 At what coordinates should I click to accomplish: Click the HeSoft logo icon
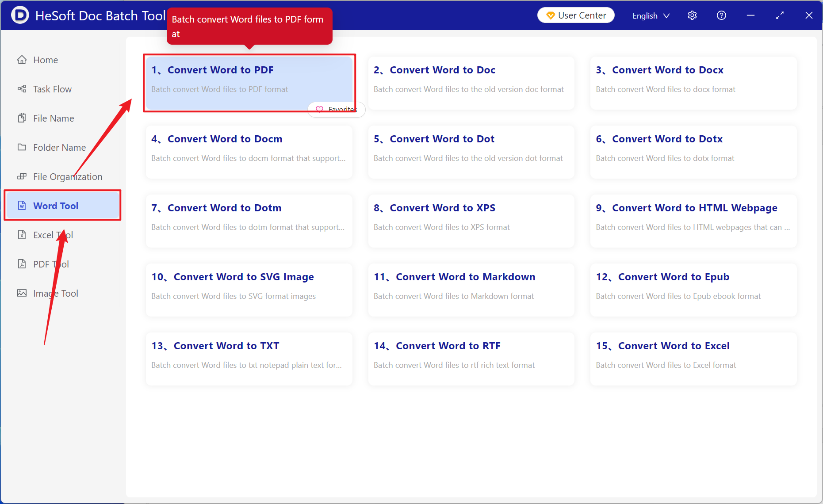tap(20, 15)
